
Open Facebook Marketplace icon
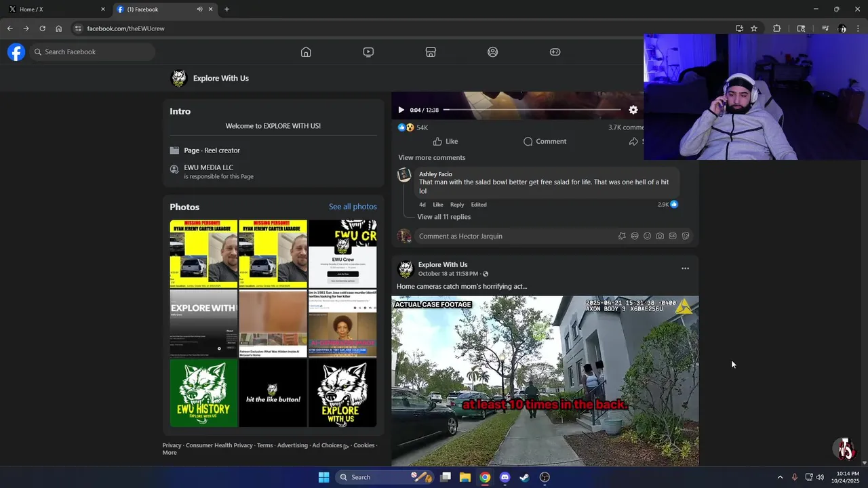(431, 52)
